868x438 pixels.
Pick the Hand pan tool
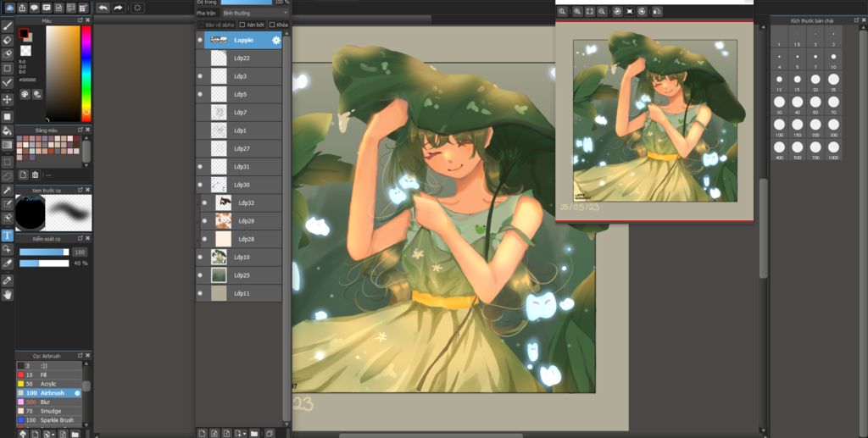click(8, 295)
